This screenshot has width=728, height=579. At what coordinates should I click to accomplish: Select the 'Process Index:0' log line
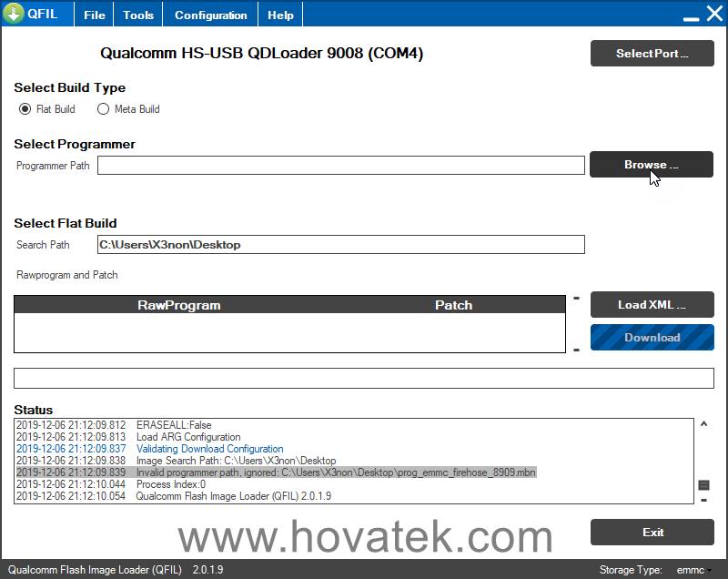110,484
